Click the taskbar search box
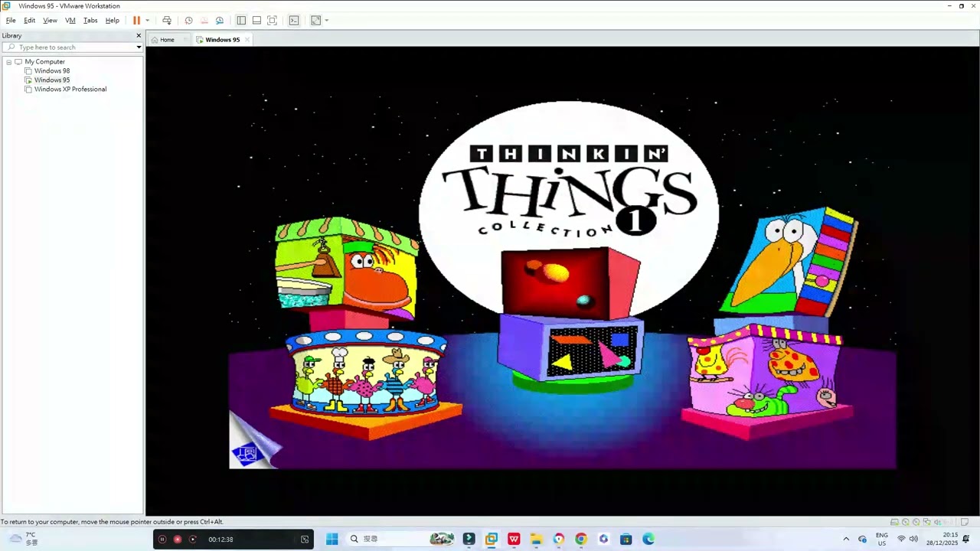The width and height of the screenshot is (980, 551). click(400, 539)
